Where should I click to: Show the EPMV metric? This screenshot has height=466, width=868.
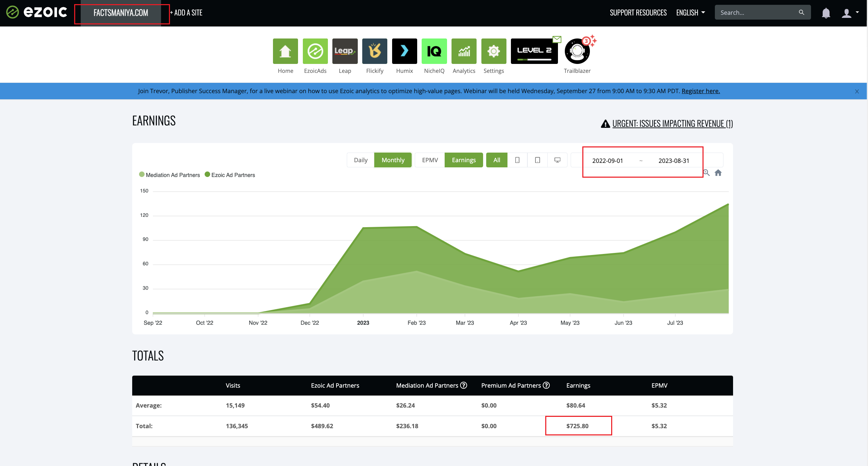click(430, 160)
